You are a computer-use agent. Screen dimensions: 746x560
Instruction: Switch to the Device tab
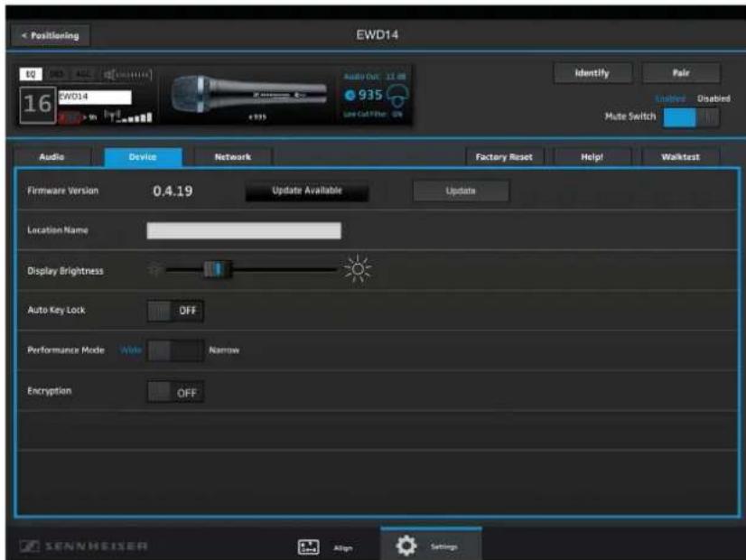[143, 157]
